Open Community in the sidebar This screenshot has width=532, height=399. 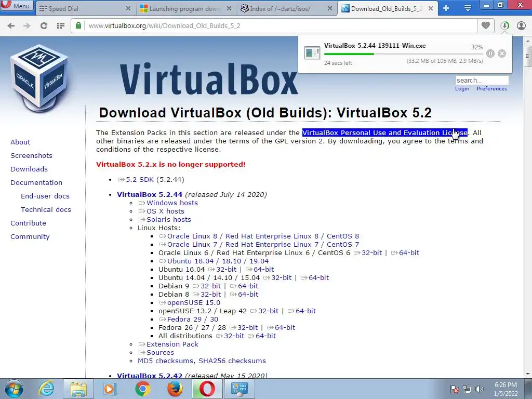[30, 237]
